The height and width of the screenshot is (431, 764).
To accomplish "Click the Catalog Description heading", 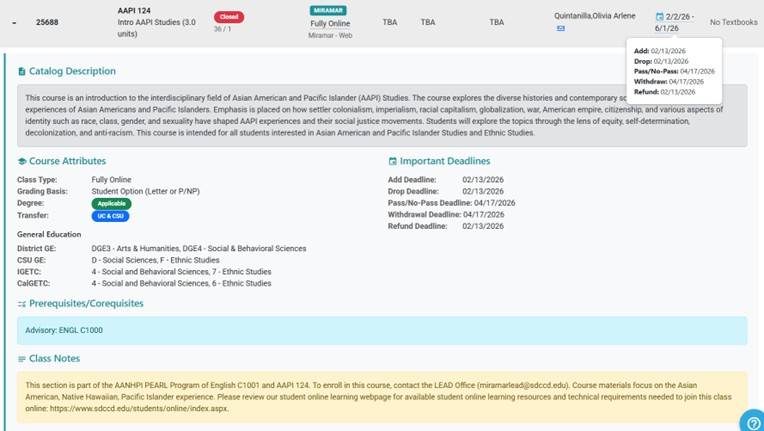I will 72,71.
